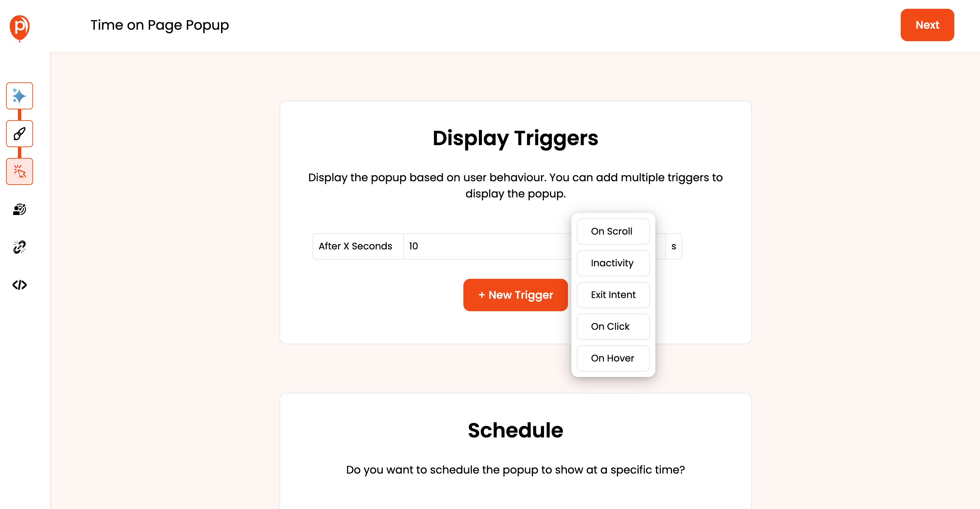Image resolution: width=980 pixels, height=509 pixels.
Task: Expand the On Hover trigger option
Action: (x=612, y=358)
